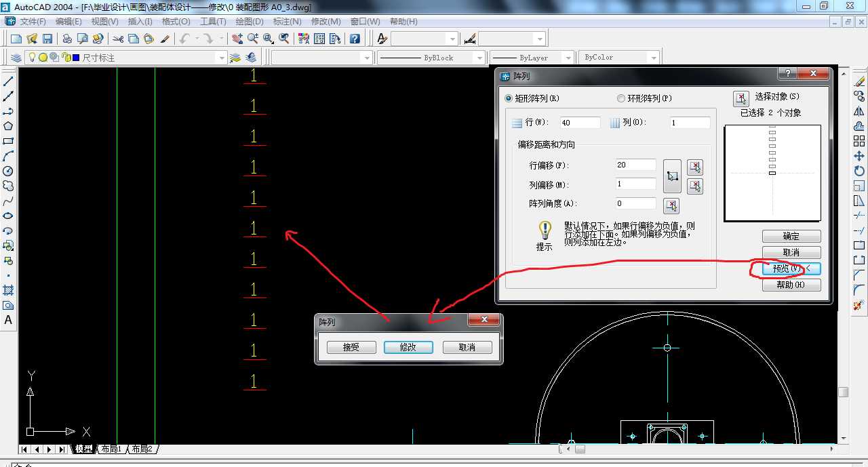Select the Rectangle draw tool

coord(8,141)
